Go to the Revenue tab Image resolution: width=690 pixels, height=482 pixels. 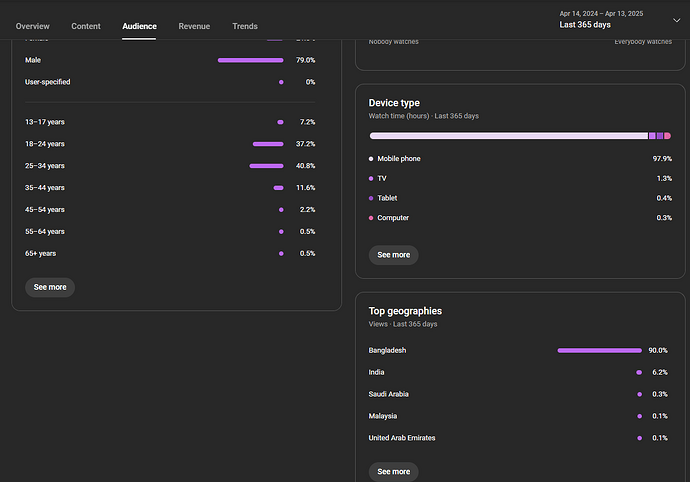click(194, 26)
